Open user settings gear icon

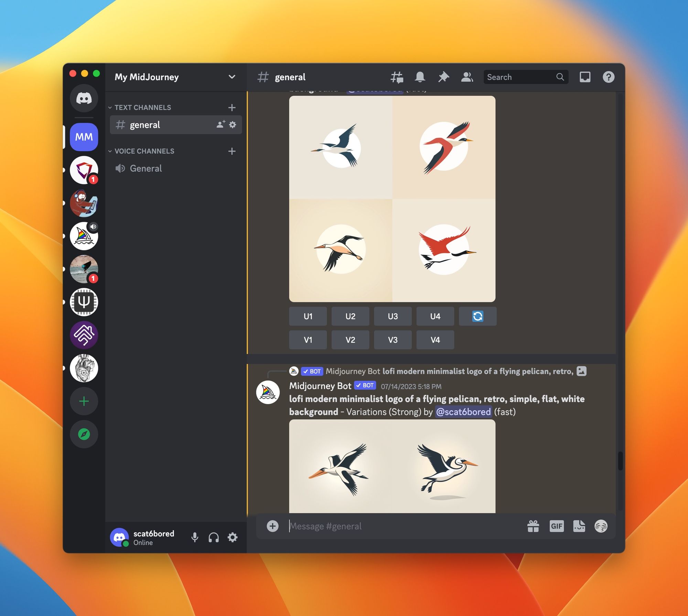[233, 537]
